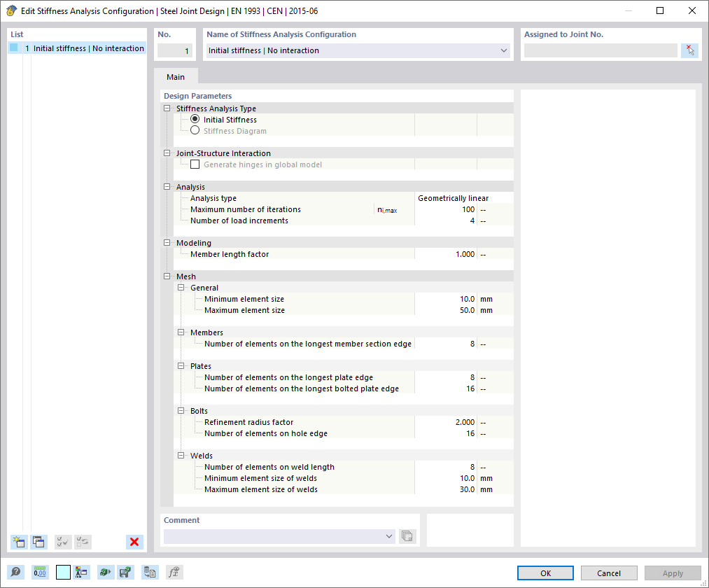709x588 pixels.
Task: Open the database import to document icon
Action: [x=150, y=573]
